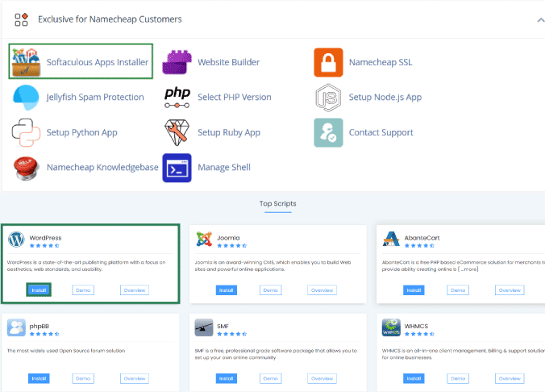545x392 pixels.
Task: View the Joomla Demo
Action: pos(270,290)
